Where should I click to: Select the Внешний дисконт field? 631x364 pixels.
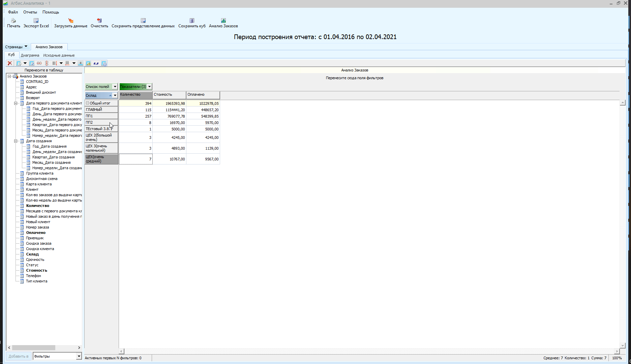(x=41, y=92)
